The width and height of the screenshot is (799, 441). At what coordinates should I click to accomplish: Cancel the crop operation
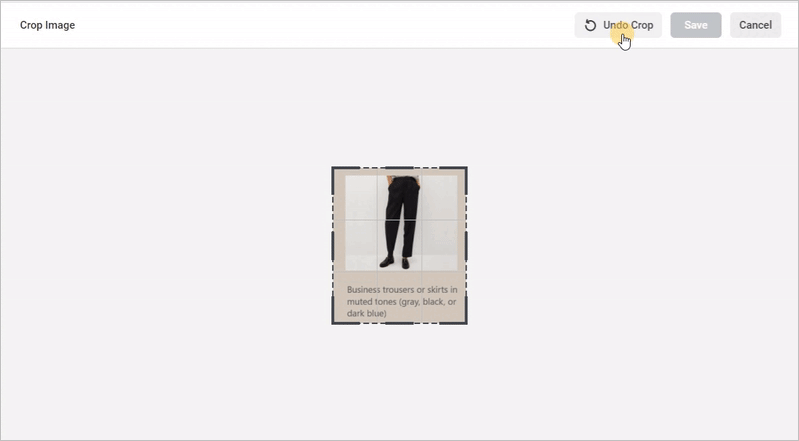755,25
